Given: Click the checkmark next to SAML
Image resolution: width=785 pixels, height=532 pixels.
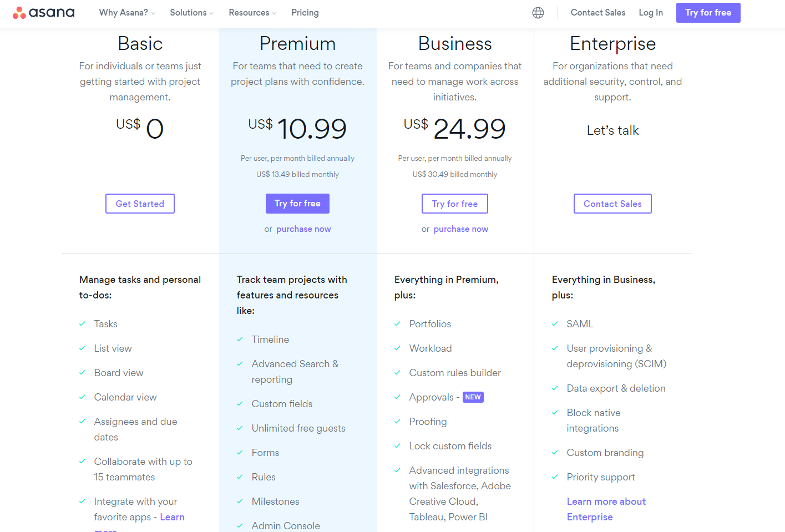Looking at the screenshot, I should coord(555,323).
